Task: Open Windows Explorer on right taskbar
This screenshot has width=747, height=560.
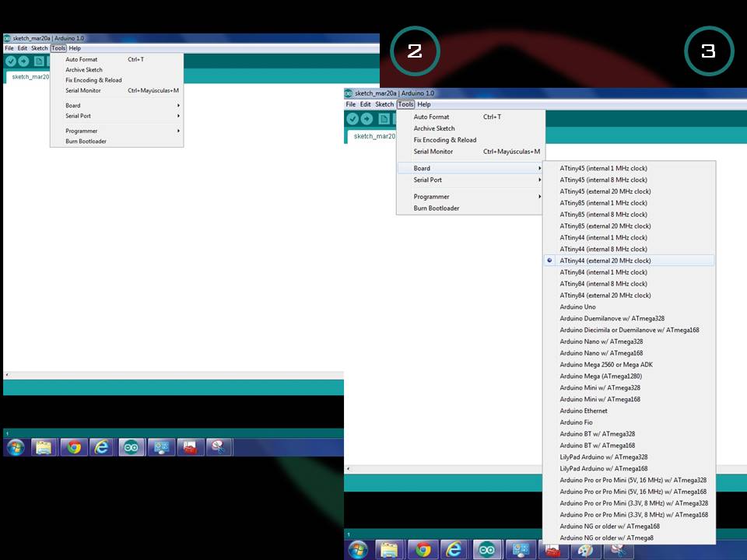Action: (389, 550)
